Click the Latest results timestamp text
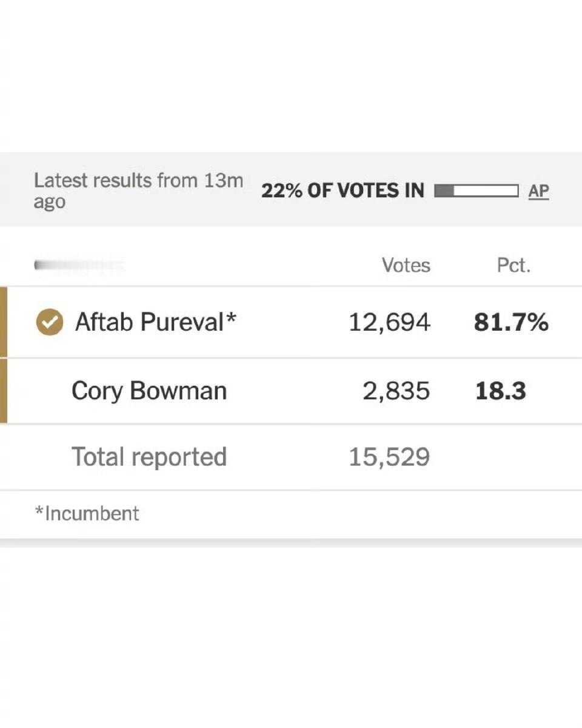Image resolution: width=582 pixels, height=728 pixels. [138, 190]
